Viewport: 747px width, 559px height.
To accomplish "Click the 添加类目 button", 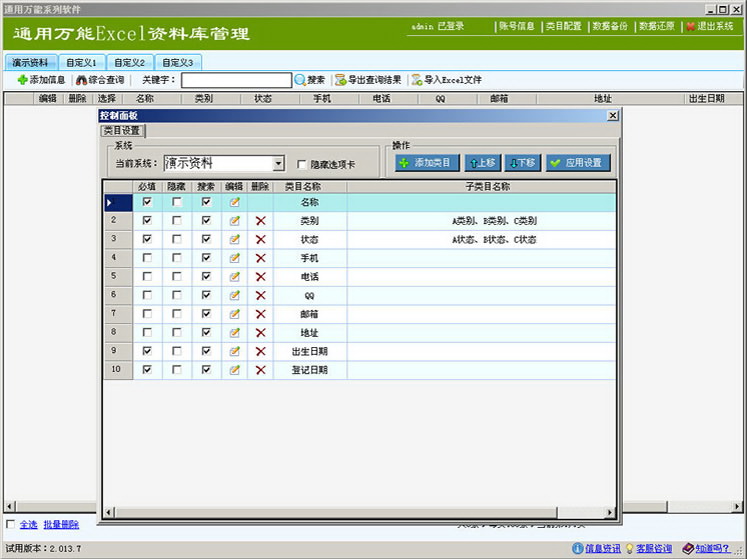I will [427, 163].
